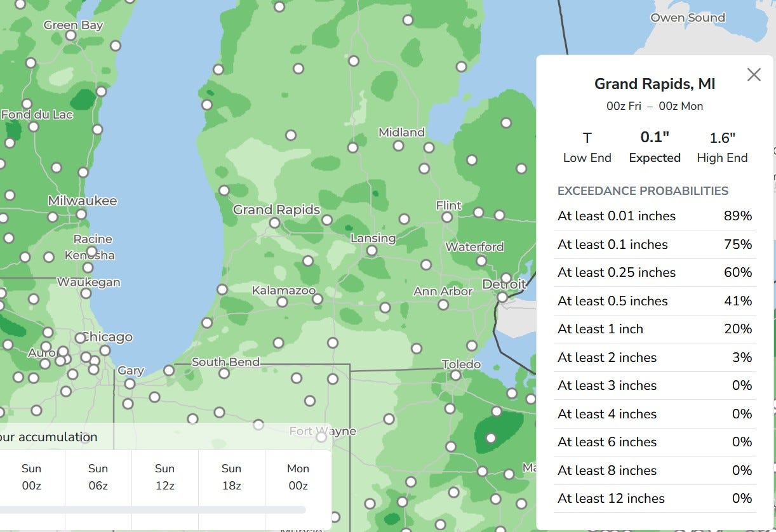Select the Fort Wayne station marker

pyautogui.click(x=321, y=437)
